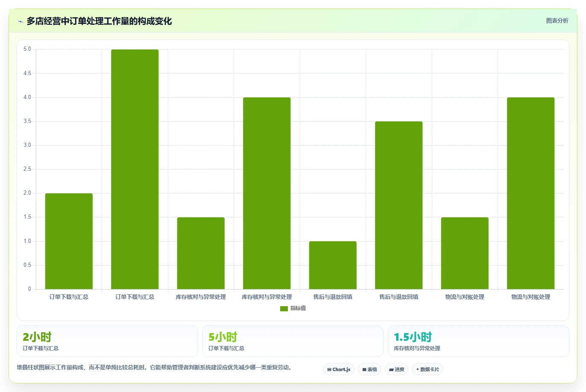Click the description text starting with 堆叠柱状图展示工作量构成
The height and width of the screenshot is (392, 586).
(x=154, y=367)
